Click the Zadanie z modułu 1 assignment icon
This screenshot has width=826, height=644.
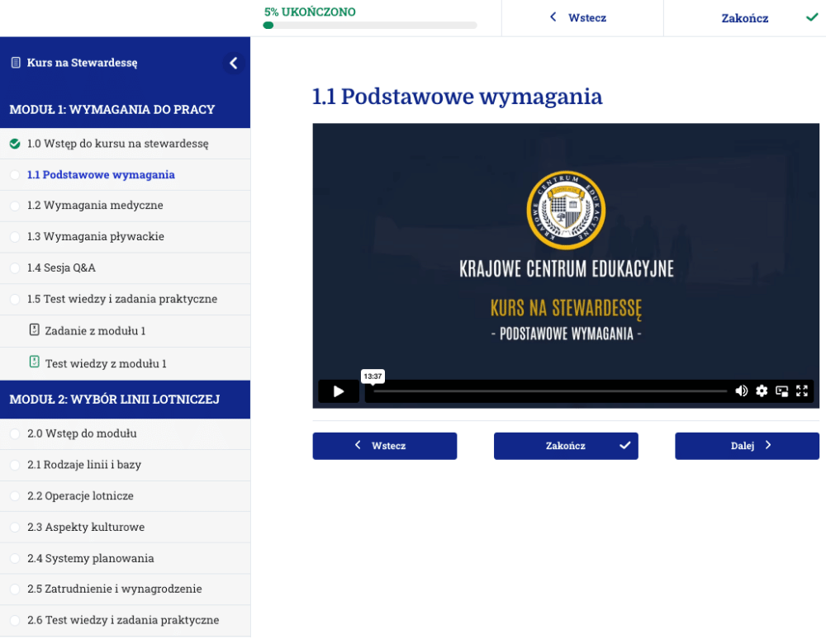coord(34,329)
